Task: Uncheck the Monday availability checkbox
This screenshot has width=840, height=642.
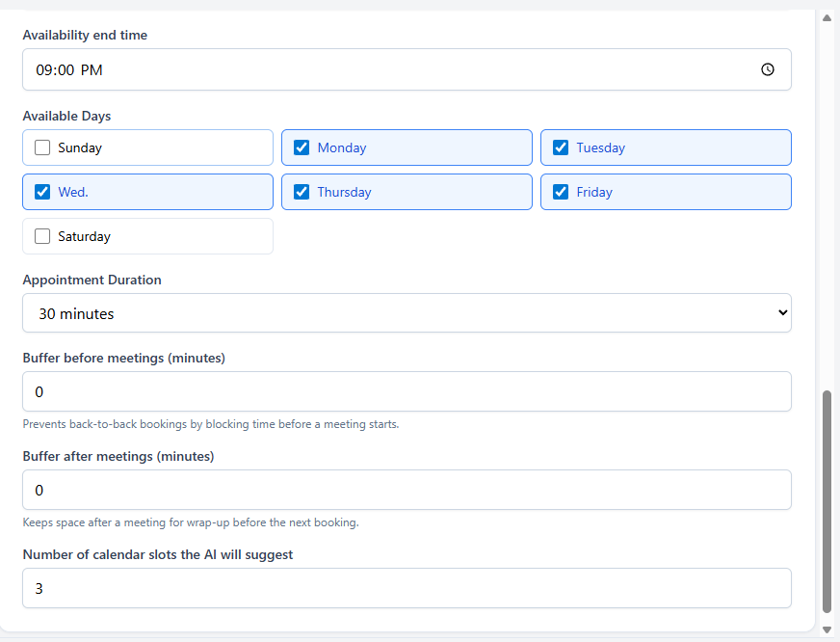Action: [x=302, y=147]
